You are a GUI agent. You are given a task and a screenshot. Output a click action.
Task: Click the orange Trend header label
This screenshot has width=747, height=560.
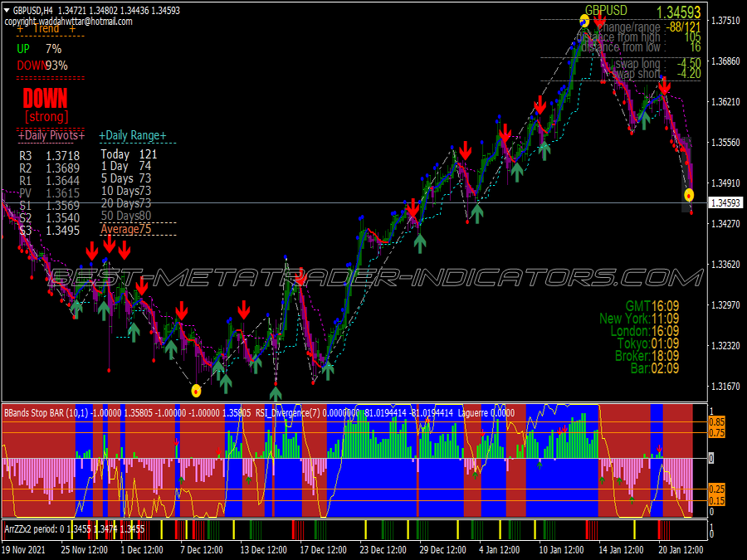46,29
